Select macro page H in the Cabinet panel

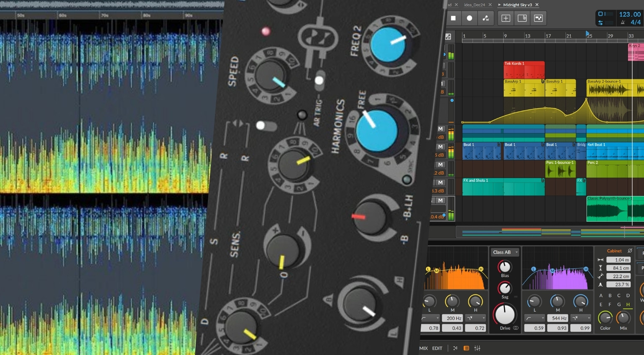tap(628, 304)
